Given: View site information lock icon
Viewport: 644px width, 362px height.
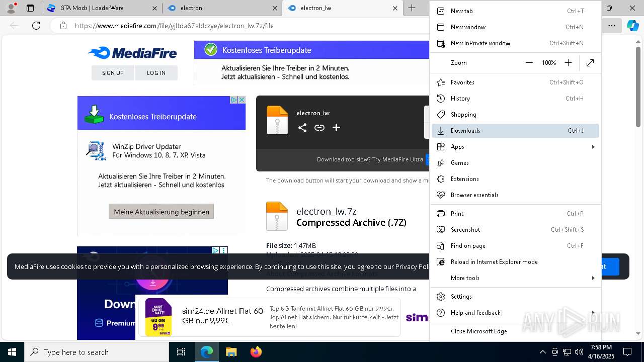Looking at the screenshot, I should 63,26.
